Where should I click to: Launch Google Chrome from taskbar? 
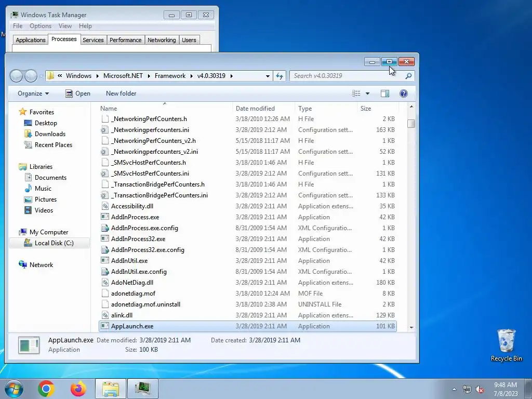click(x=46, y=389)
